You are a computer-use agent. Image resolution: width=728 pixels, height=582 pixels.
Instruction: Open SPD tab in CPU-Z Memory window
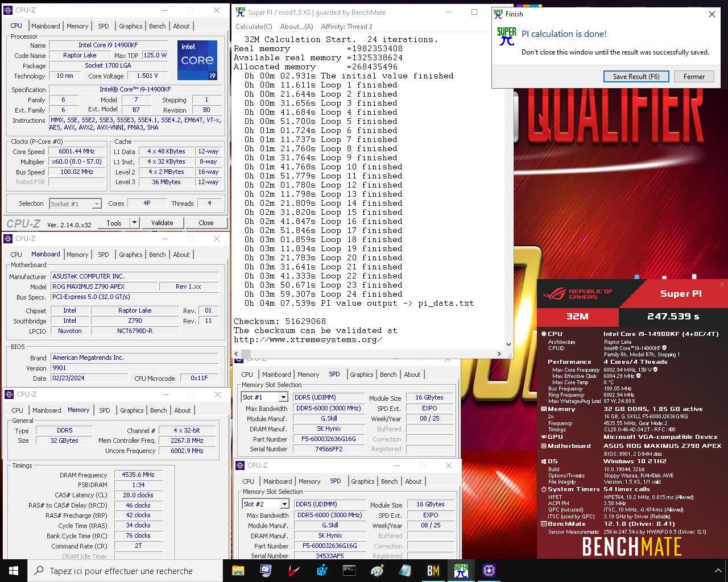click(x=105, y=410)
